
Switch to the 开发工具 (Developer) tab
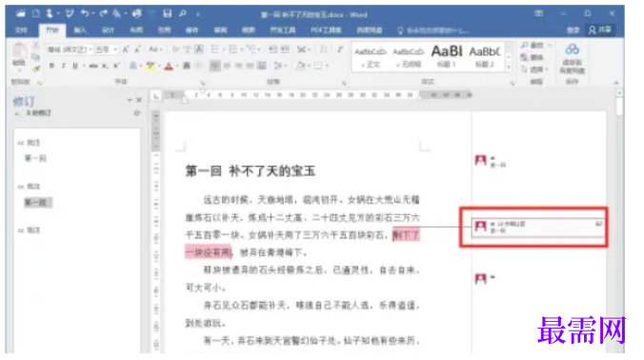pyautogui.click(x=283, y=30)
